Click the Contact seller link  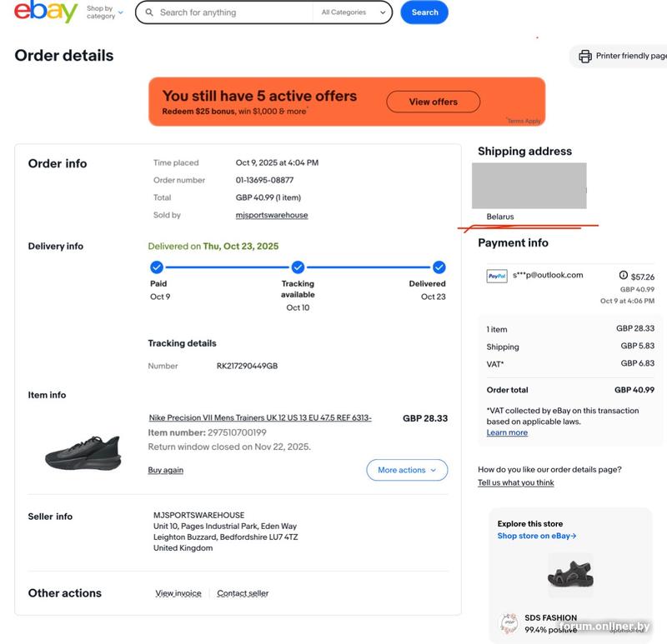click(243, 593)
